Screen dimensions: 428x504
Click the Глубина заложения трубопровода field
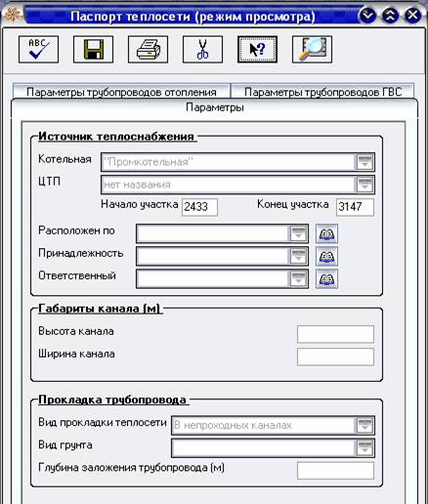335,470
